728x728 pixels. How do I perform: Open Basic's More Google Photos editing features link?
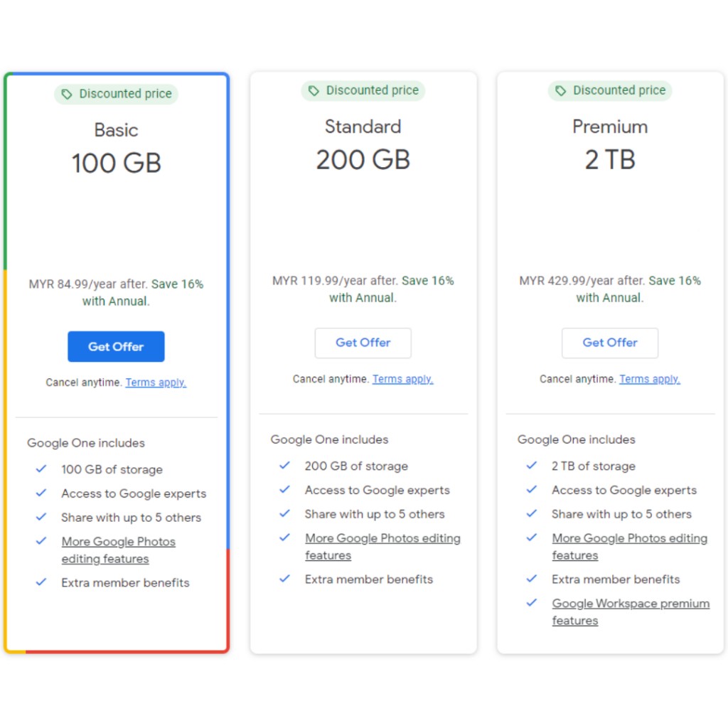(x=118, y=550)
